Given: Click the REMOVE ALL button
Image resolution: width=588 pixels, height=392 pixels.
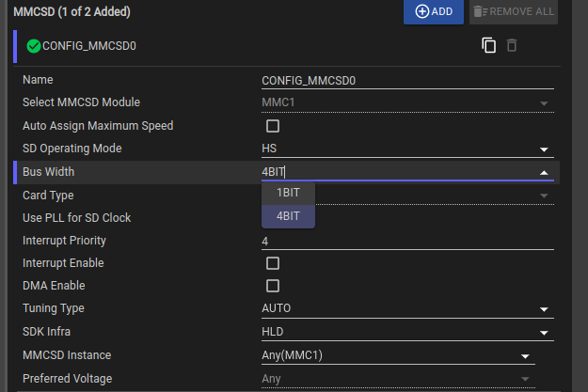Looking at the screenshot, I should click(x=514, y=11).
